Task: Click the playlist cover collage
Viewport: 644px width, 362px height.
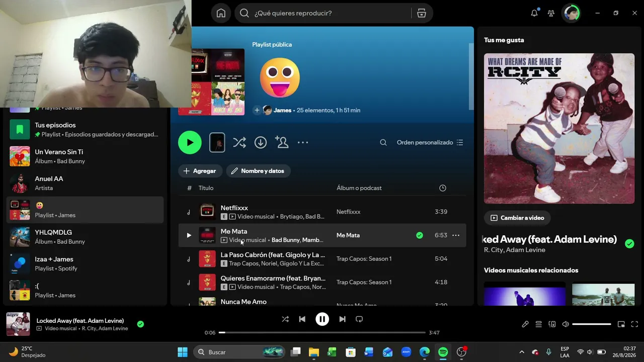Action: coord(218,82)
